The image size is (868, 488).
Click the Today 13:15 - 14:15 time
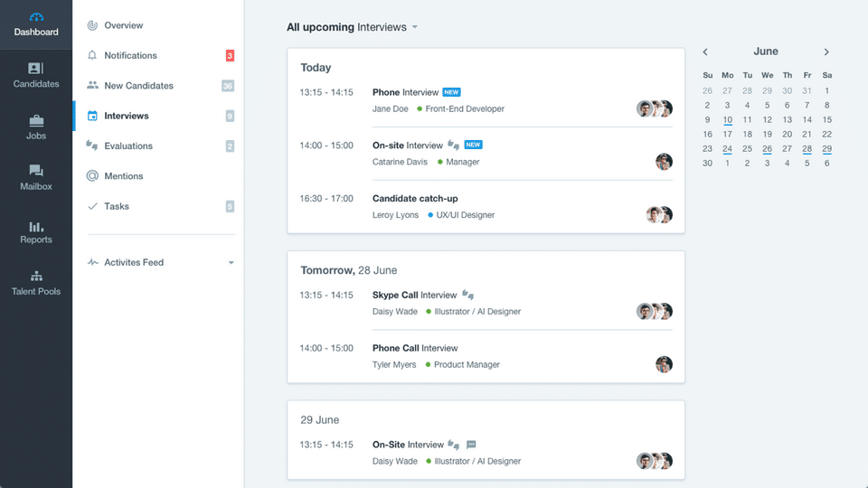pyautogui.click(x=326, y=92)
